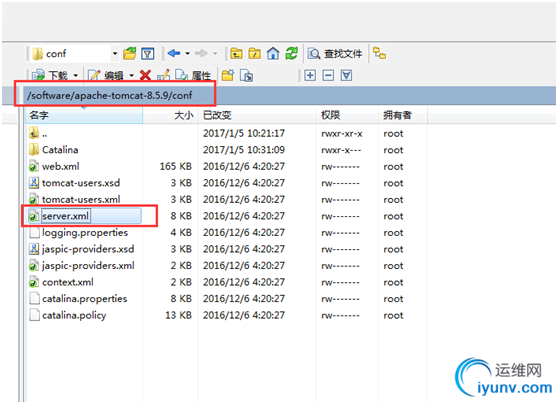Click the select-all triangle icon
This screenshot has height=404, width=558.
[346, 75]
